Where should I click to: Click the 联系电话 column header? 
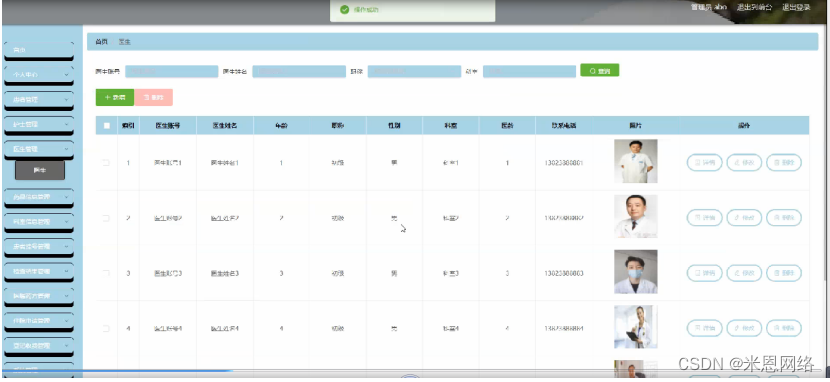coord(564,126)
